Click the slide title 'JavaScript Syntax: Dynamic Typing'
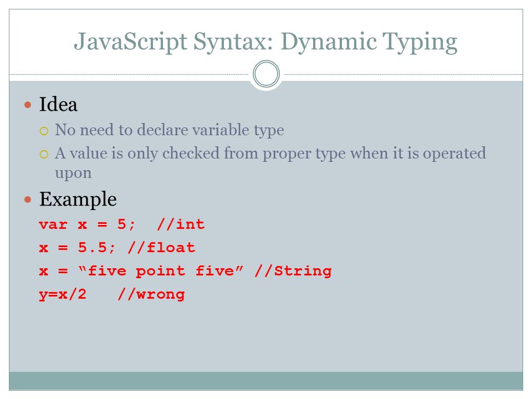 (265, 42)
